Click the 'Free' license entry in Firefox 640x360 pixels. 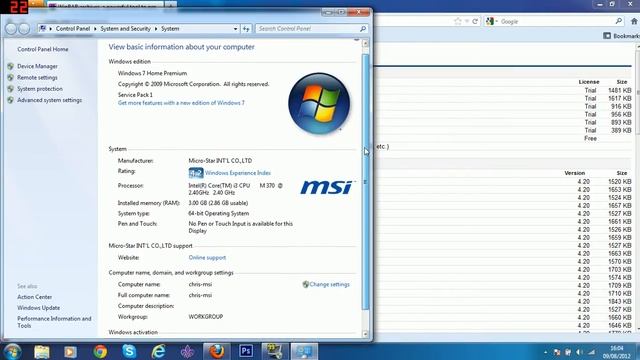[x=590, y=138]
